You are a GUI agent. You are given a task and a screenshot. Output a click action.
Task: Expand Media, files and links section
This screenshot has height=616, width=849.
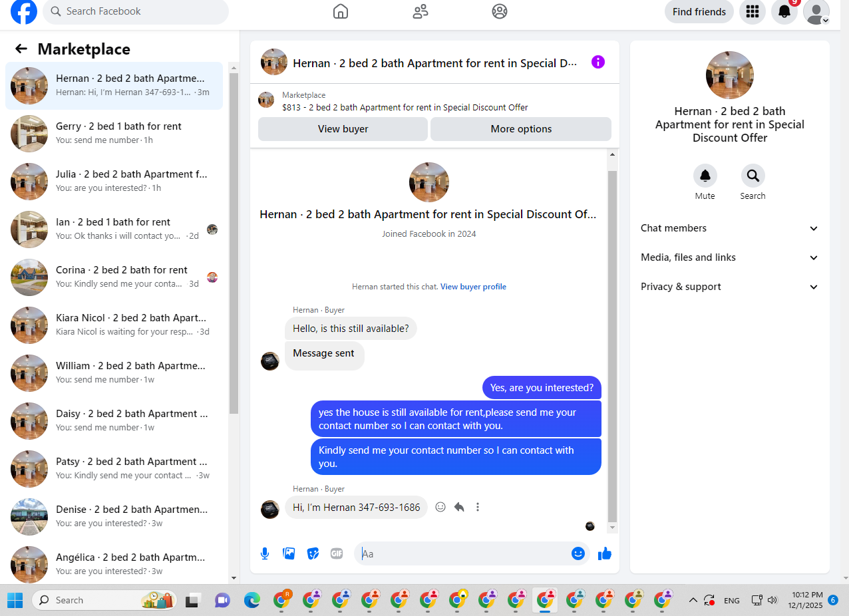(730, 257)
